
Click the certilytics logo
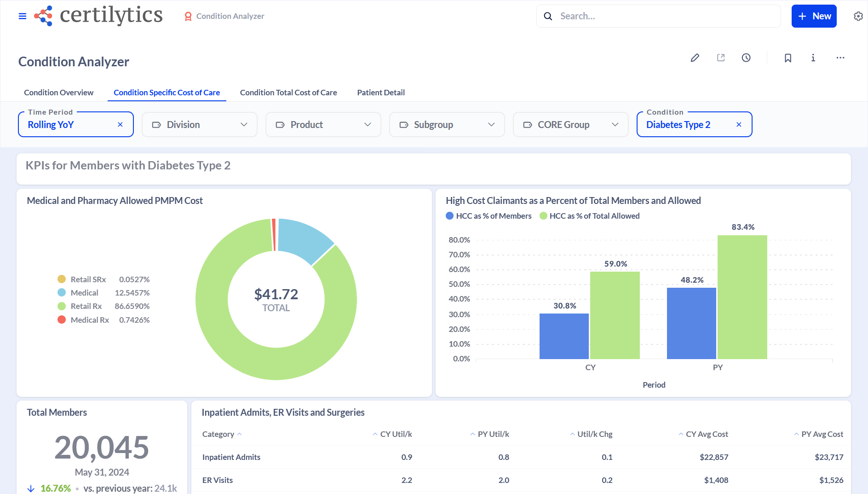98,16
